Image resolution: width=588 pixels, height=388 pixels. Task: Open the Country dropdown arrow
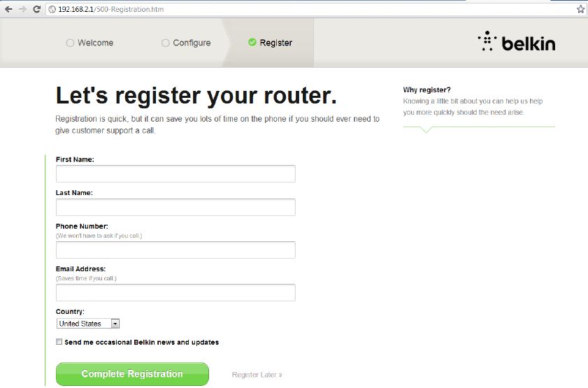pos(115,324)
